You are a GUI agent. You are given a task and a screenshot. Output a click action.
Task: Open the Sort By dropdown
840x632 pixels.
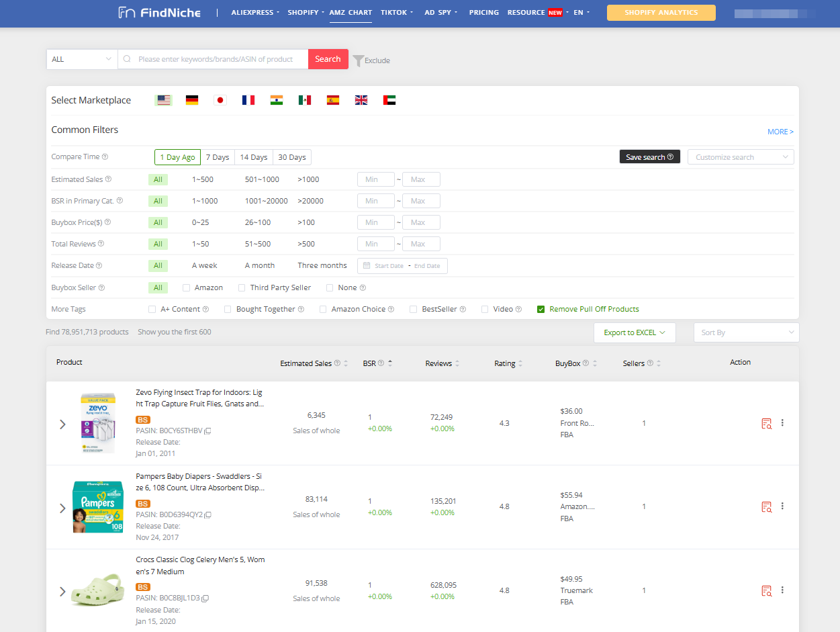(746, 332)
